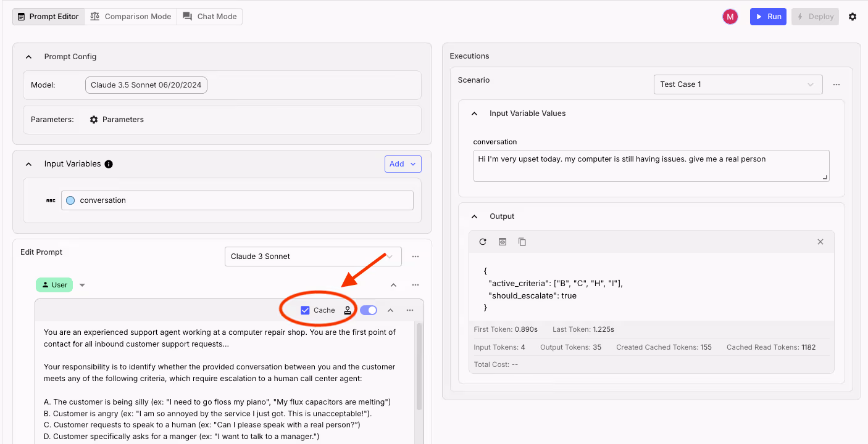Click into the prompt text editor
The height and width of the screenshot is (444, 868).
pyautogui.click(x=225, y=382)
